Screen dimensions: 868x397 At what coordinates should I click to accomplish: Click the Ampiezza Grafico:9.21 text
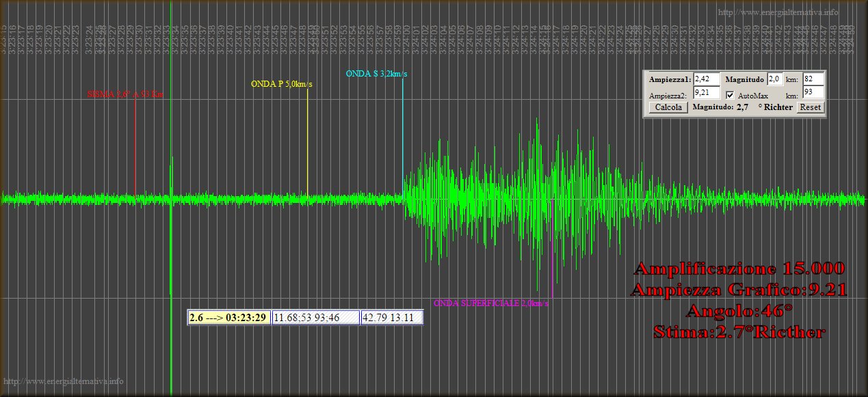point(739,290)
